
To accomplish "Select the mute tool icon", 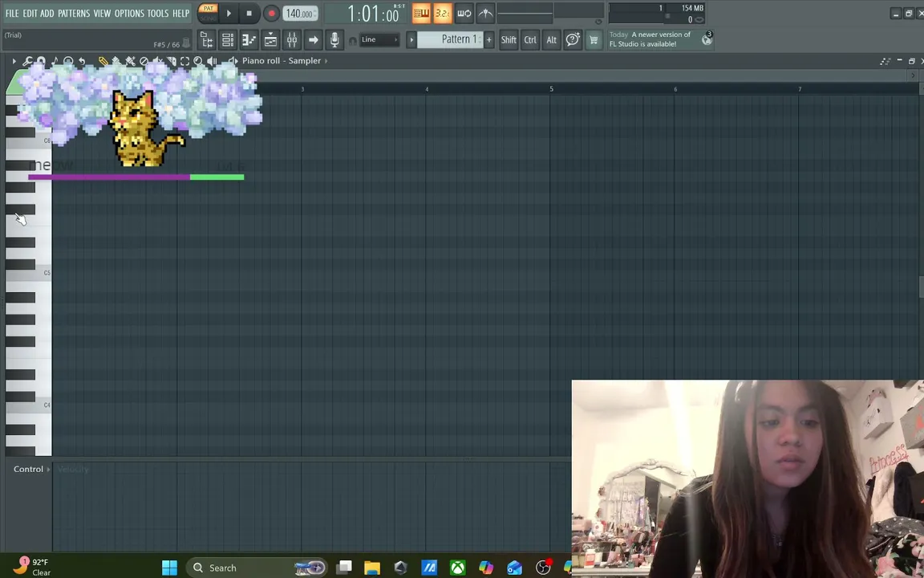I will [157, 61].
